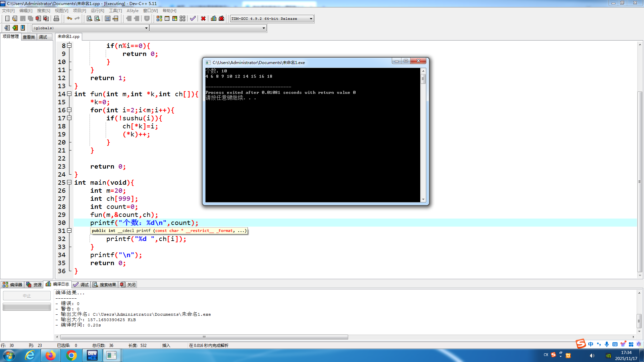
Task: Click the purple Syntax Check checkmark icon
Action: point(193,18)
